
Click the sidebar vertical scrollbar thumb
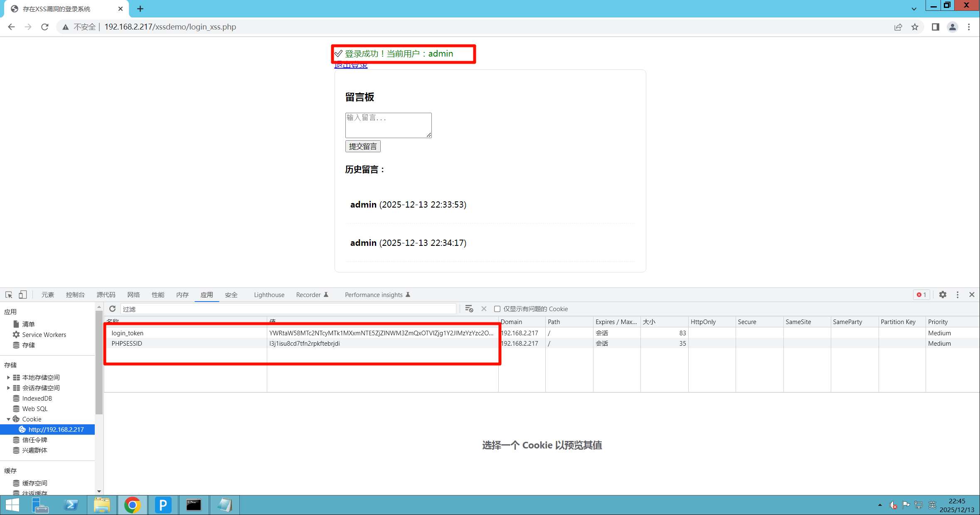tap(99, 362)
